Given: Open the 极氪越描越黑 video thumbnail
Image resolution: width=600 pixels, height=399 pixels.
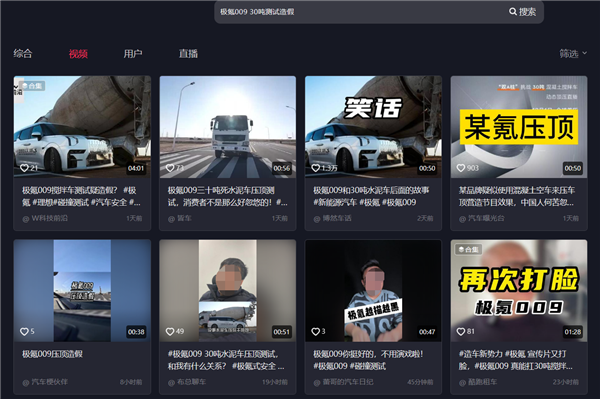Looking at the screenshot, I should pos(373,291).
